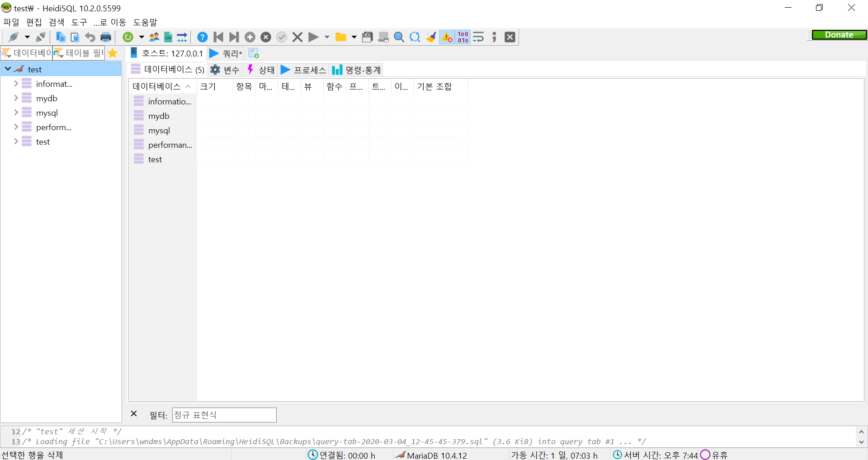Click the Paste toolbar icon
This screenshot has height=460, width=868.
(75, 37)
